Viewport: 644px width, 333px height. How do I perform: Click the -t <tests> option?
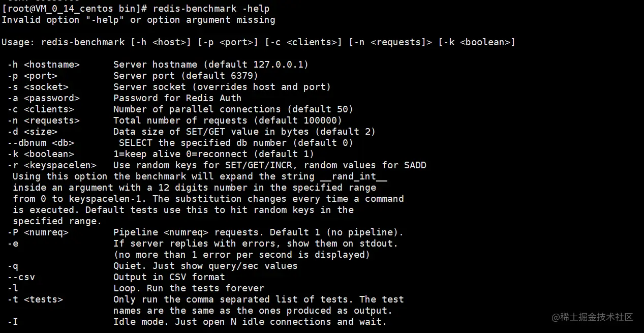click(x=35, y=299)
